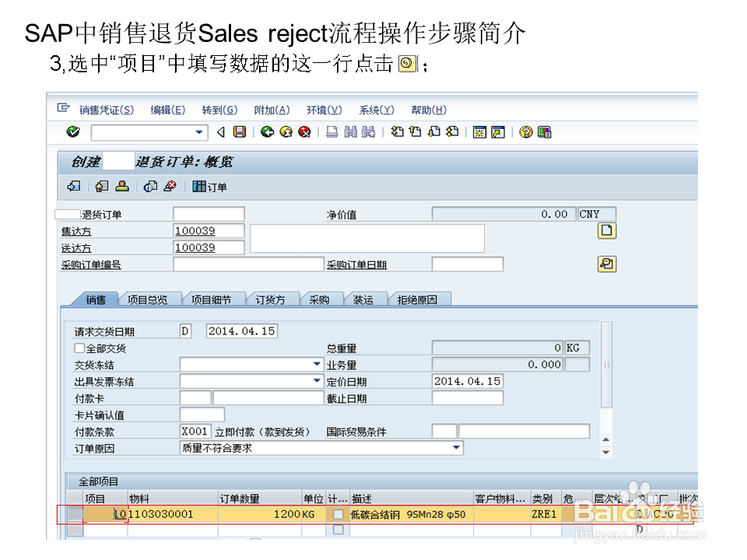Click the display document flow icon
Image resolution: width=747 pixels, height=560 pixels.
point(74,186)
